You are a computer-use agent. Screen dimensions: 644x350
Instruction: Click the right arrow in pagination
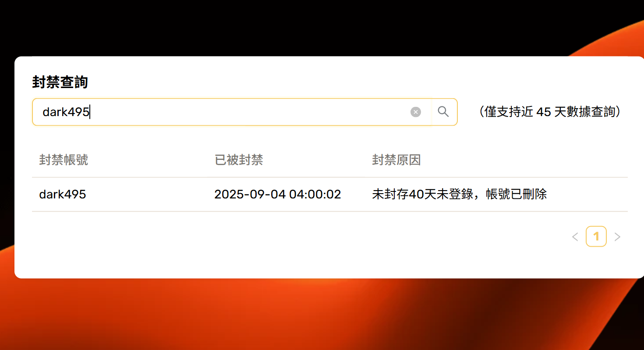pos(618,237)
